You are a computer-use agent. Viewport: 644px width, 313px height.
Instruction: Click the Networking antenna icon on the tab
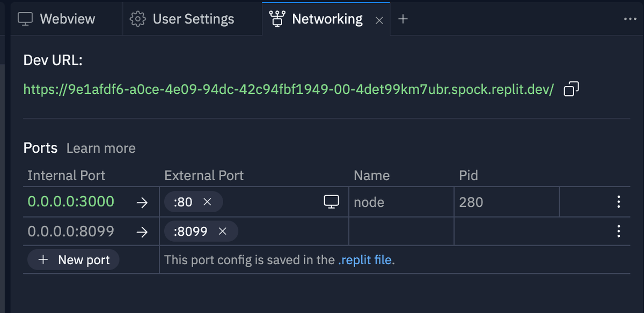click(x=277, y=18)
